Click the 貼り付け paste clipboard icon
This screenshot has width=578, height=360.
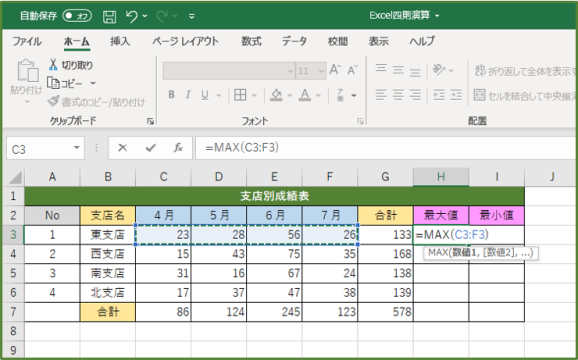click(x=28, y=70)
